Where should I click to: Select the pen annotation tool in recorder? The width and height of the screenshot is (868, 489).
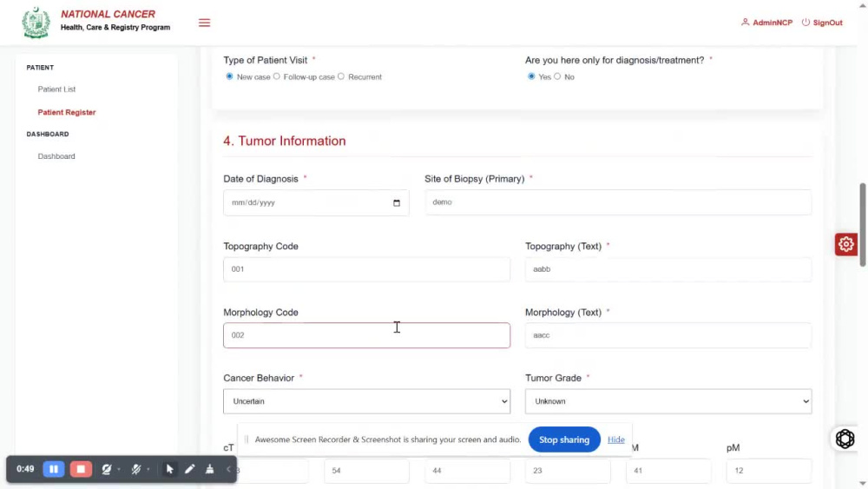(190, 469)
